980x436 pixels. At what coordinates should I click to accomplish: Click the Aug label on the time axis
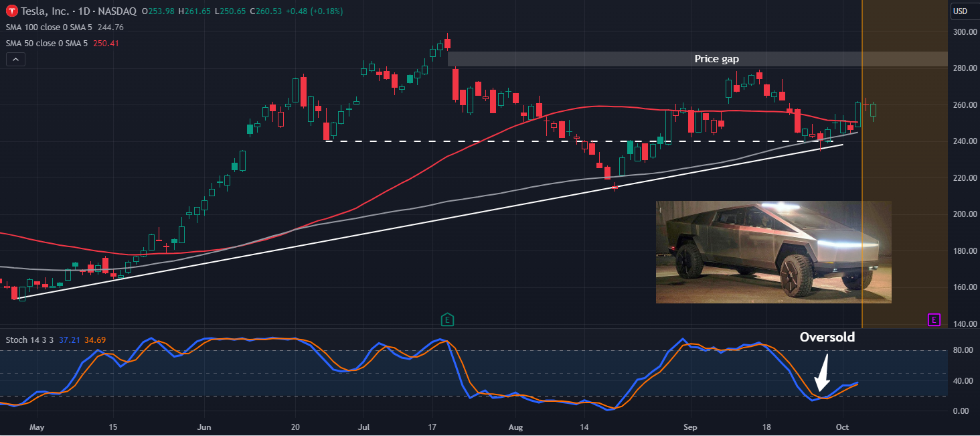pos(515,426)
